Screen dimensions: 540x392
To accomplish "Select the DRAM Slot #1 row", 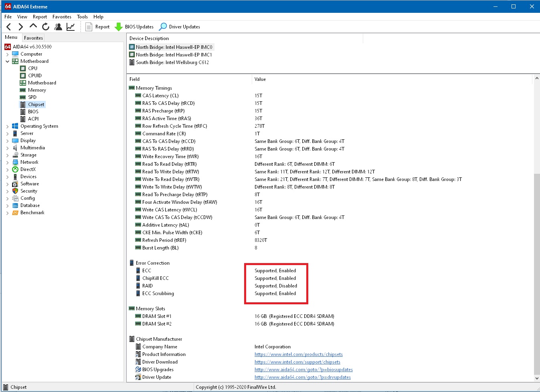I will 330,316.
